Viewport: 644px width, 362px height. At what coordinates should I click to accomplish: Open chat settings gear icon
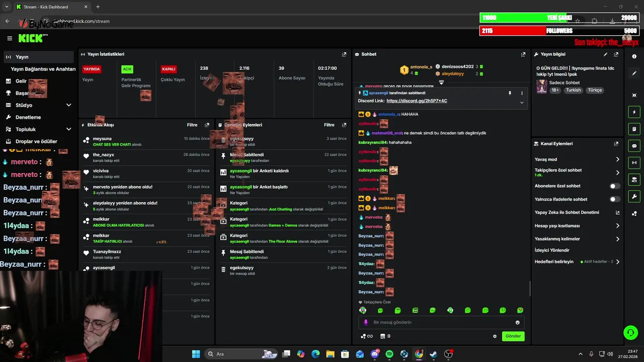pos(495,336)
